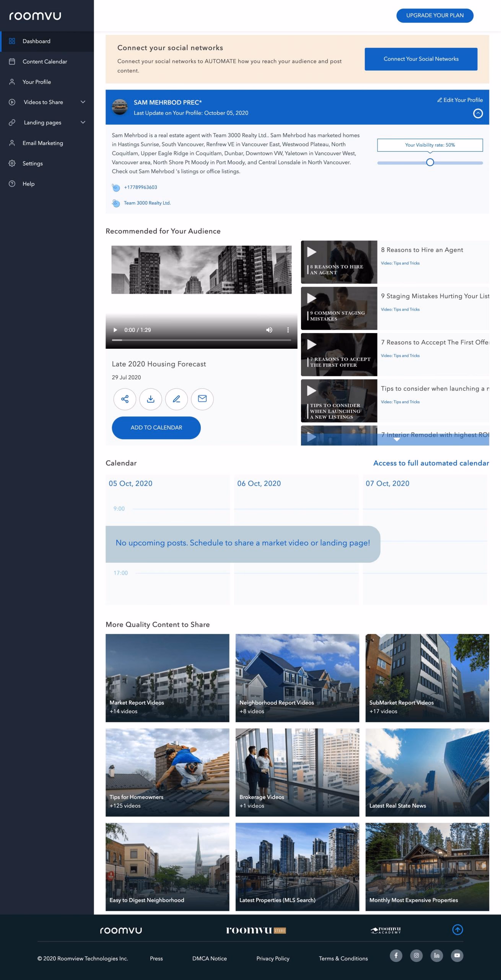
Task: Open Latest Real State News card
Action: (x=427, y=773)
